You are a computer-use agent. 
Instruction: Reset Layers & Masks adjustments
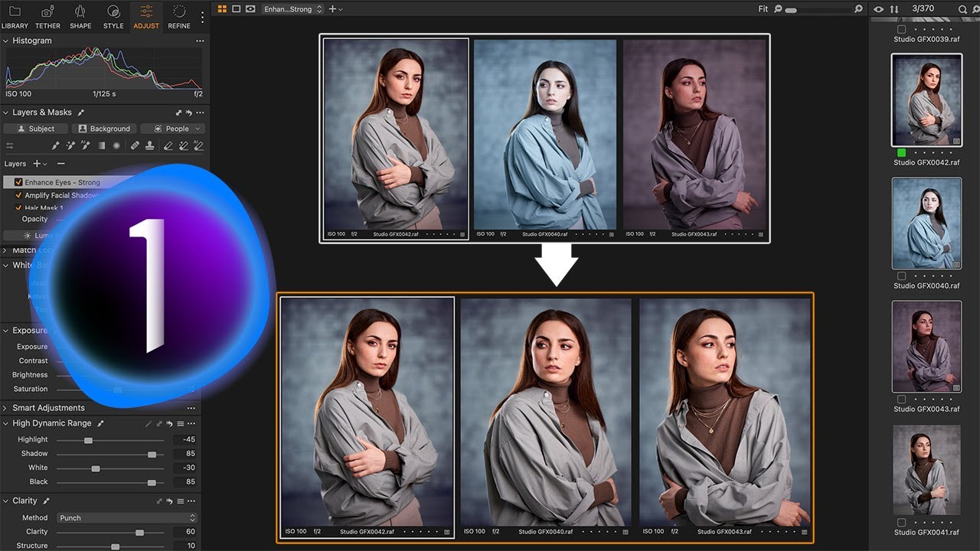tap(188, 112)
